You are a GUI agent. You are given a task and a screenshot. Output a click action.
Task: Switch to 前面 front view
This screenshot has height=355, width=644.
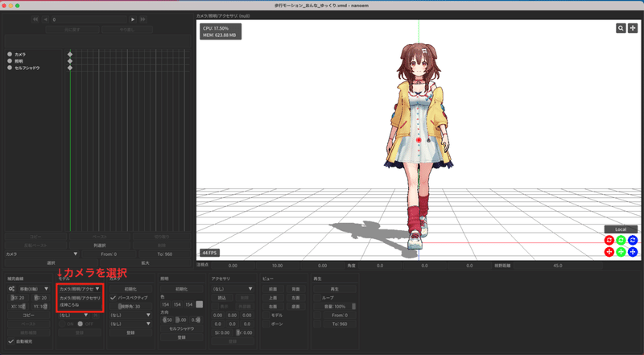[273, 289]
